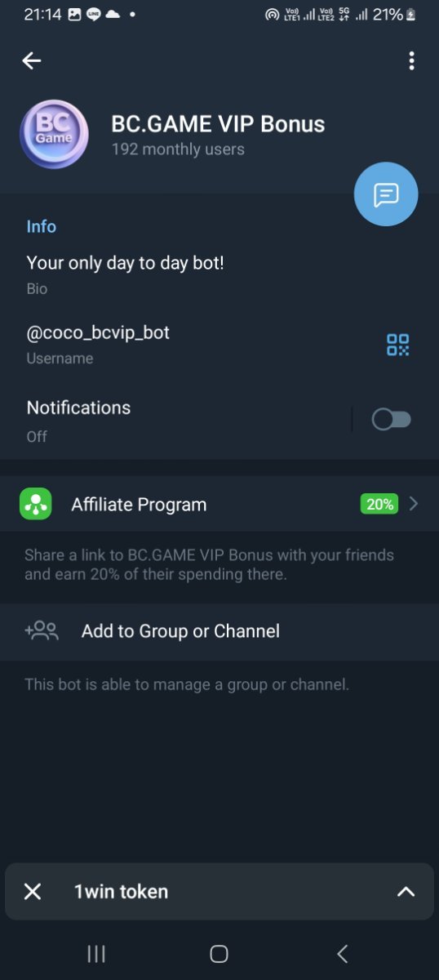
Task: Close the 1win token bar
Action: click(x=33, y=892)
